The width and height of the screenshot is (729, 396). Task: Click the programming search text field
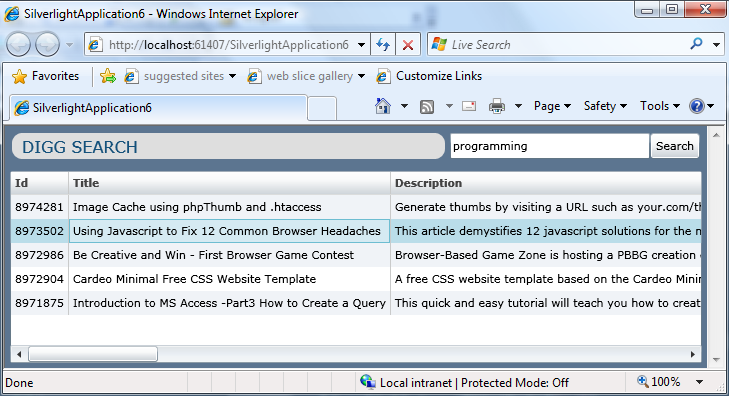coord(550,146)
